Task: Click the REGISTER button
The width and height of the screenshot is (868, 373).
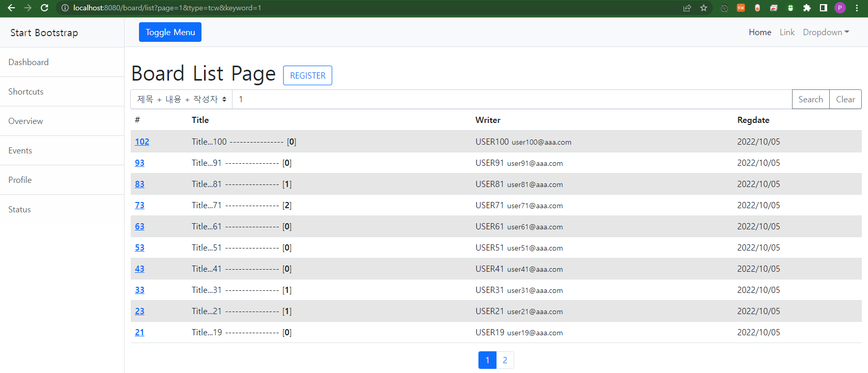Action: point(307,75)
